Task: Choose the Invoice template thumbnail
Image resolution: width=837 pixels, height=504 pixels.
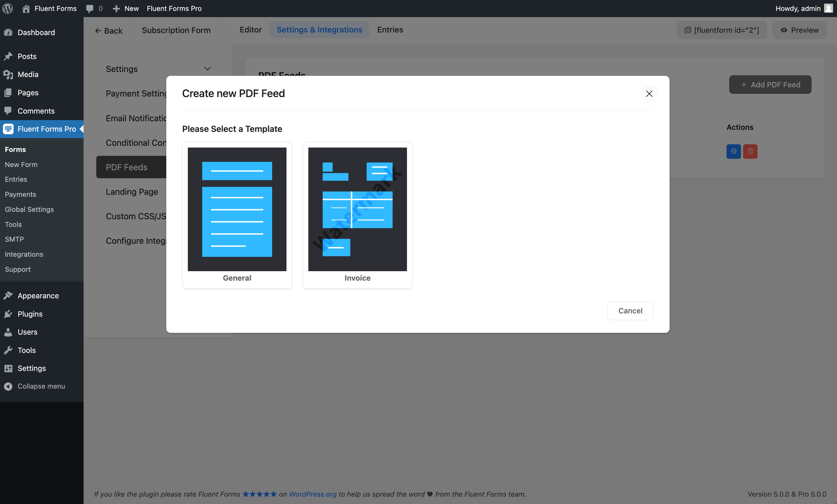Action: 357,209
